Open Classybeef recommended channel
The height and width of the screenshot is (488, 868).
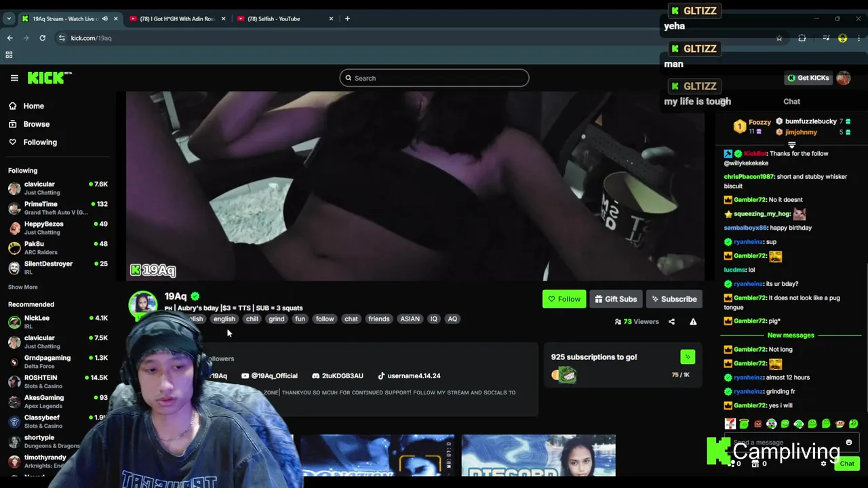pyautogui.click(x=58, y=422)
